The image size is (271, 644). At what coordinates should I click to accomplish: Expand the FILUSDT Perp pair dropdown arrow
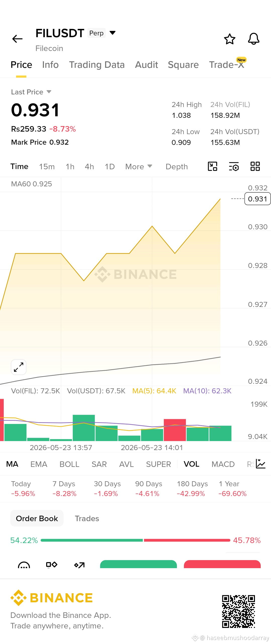click(x=113, y=33)
